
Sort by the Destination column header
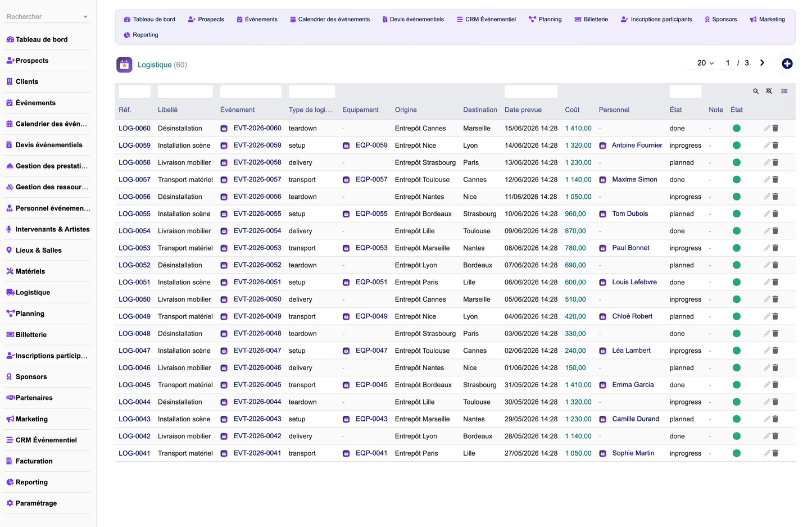(480, 110)
